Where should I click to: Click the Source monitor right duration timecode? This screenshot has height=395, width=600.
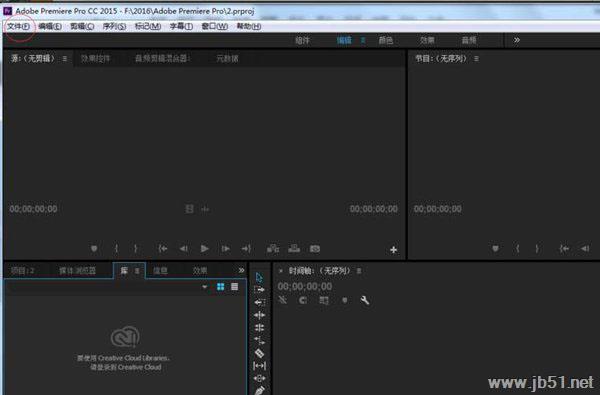pos(373,209)
